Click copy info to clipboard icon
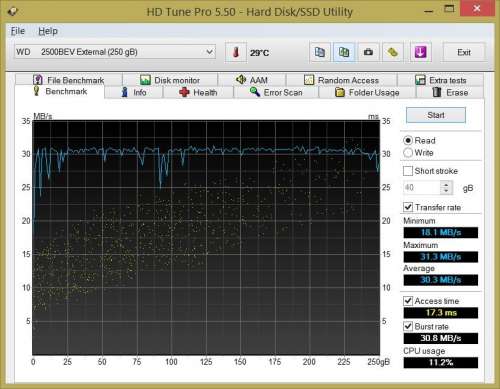 click(x=320, y=52)
